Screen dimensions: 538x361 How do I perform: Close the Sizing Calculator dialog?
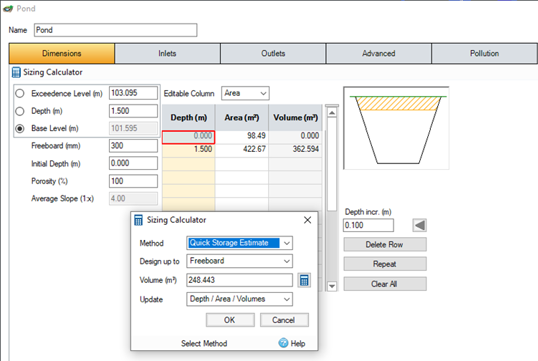point(307,220)
